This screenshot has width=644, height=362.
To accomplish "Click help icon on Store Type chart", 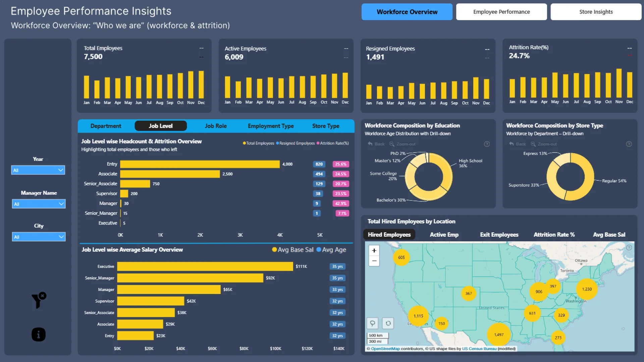I will tap(629, 144).
